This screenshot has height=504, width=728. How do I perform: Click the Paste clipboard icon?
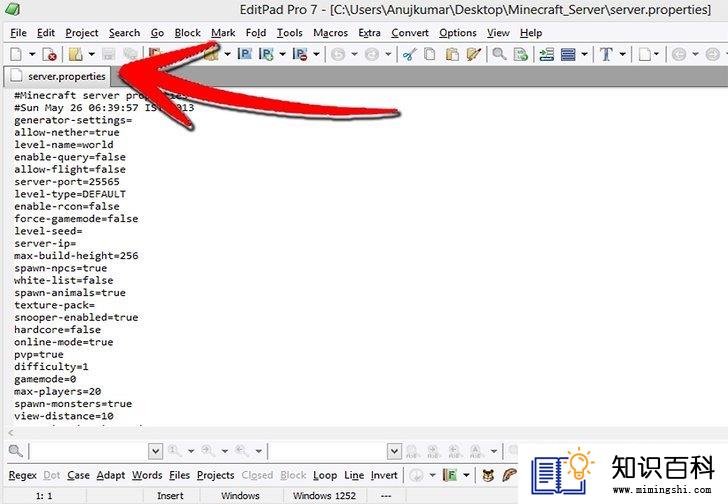coord(452,54)
